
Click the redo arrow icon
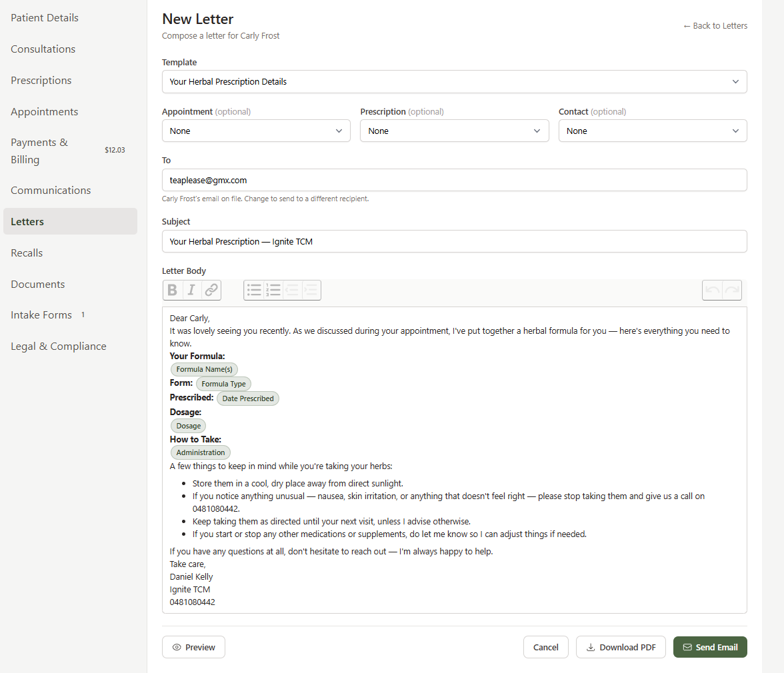click(731, 290)
